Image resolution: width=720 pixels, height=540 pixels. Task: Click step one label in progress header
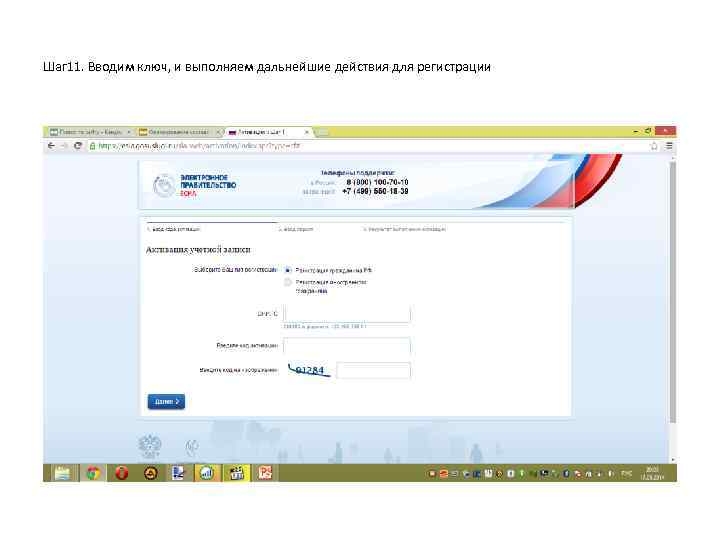[x=173, y=229]
